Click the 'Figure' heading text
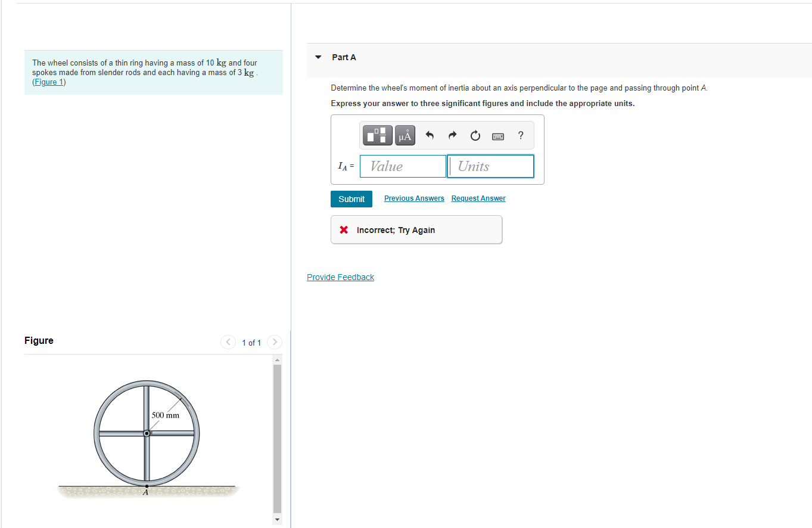Screen dimensions: 812x528 pyautogui.click(x=39, y=340)
